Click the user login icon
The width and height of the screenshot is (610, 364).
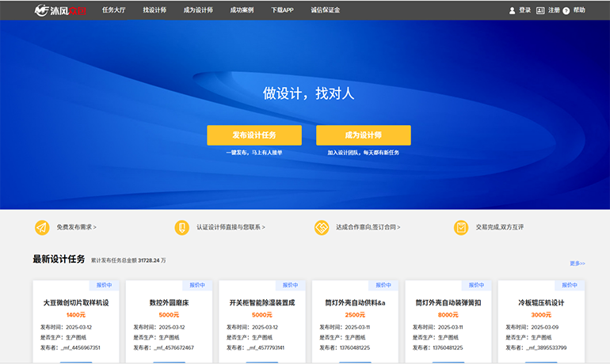click(x=512, y=10)
